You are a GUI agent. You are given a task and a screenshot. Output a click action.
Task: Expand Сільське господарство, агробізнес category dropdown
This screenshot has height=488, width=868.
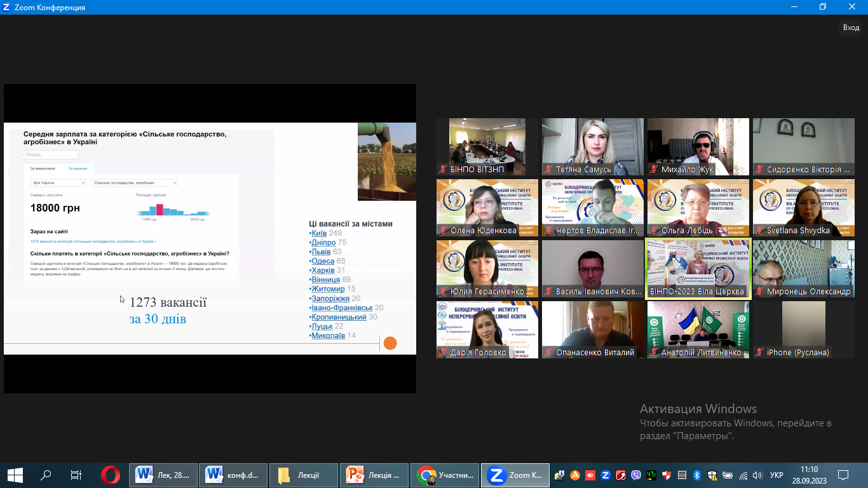click(133, 183)
